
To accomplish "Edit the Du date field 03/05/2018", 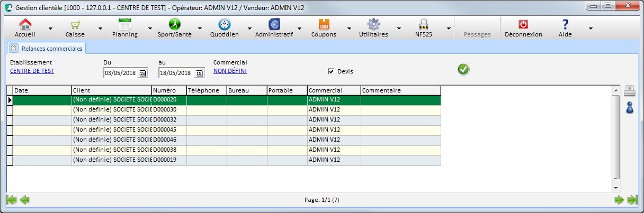I will [121, 73].
